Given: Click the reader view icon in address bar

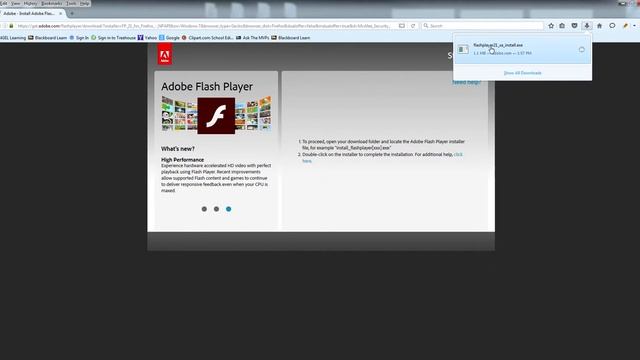Looking at the screenshot, I should (402, 26).
